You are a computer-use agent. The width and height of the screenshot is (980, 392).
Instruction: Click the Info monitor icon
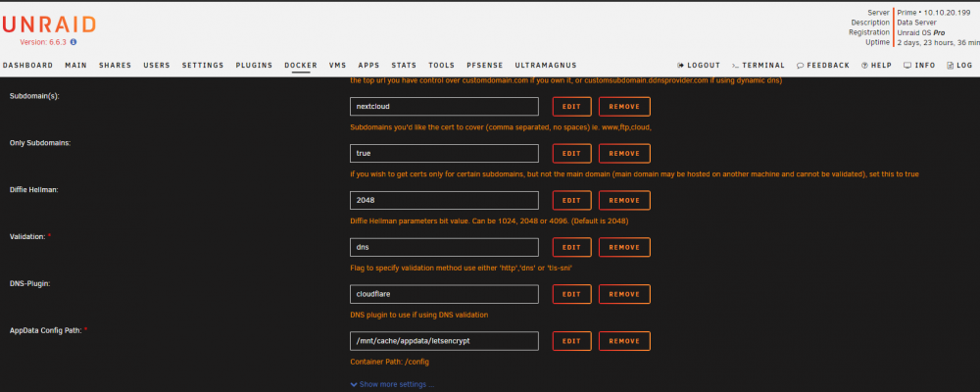point(907,65)
